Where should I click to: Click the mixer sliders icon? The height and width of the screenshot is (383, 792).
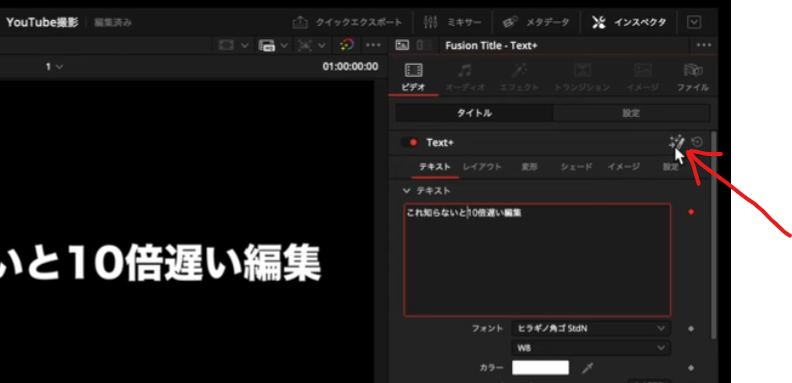click(x=431, y=22)
